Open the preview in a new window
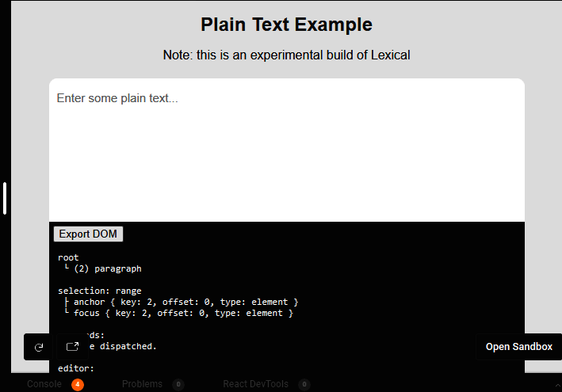Screen dimensions: 562x392 72,347
